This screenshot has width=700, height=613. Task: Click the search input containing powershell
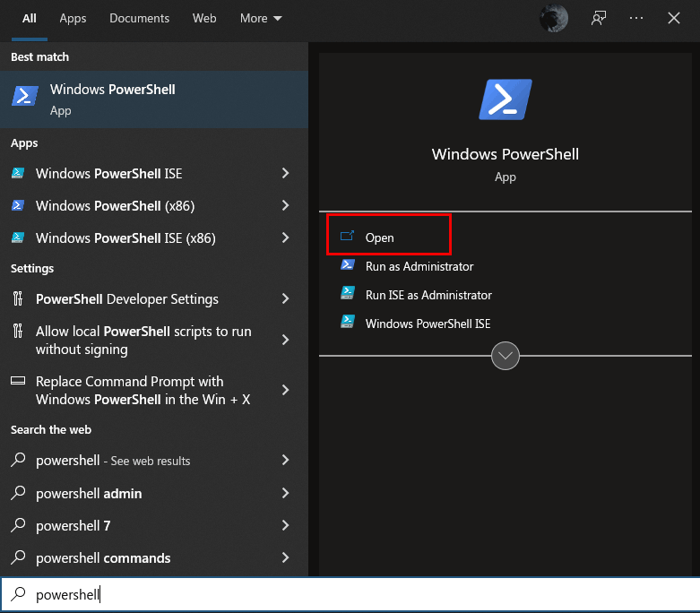pos(350,594)
